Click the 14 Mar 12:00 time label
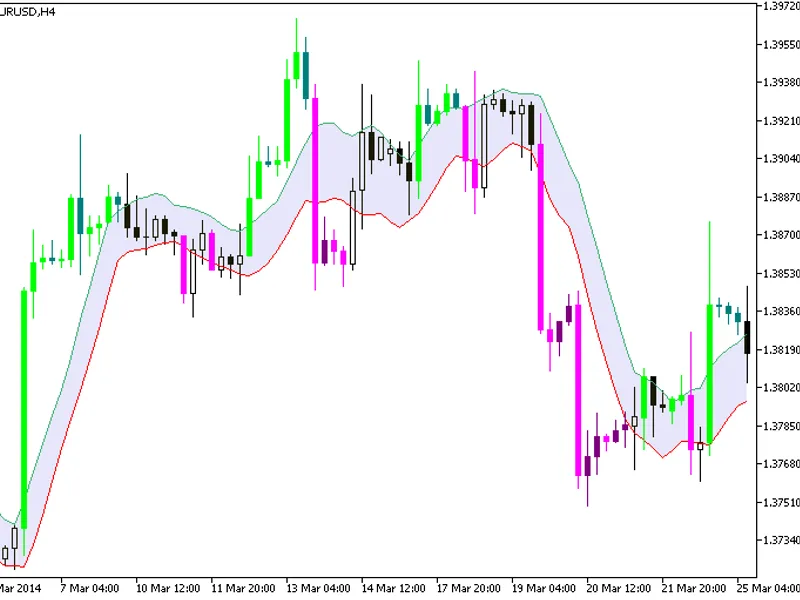Viewport: 800px width, 600px height. [x=393, y=588]
